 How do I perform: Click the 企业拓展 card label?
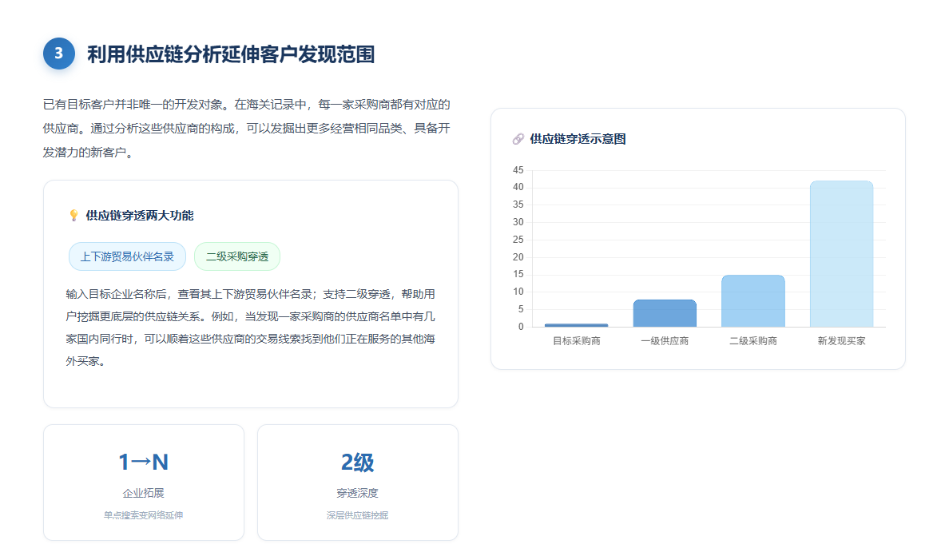(x=144, y=493)
